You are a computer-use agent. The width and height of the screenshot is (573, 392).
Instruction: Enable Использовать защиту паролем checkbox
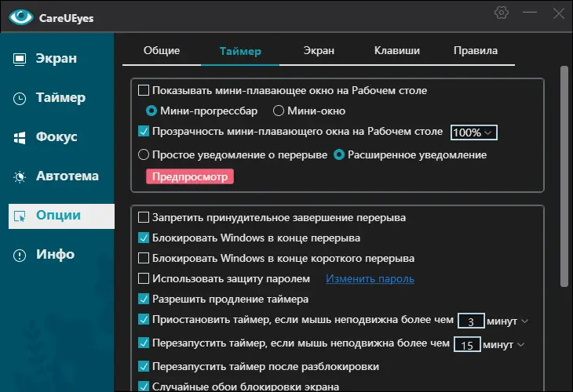[144, 279]
